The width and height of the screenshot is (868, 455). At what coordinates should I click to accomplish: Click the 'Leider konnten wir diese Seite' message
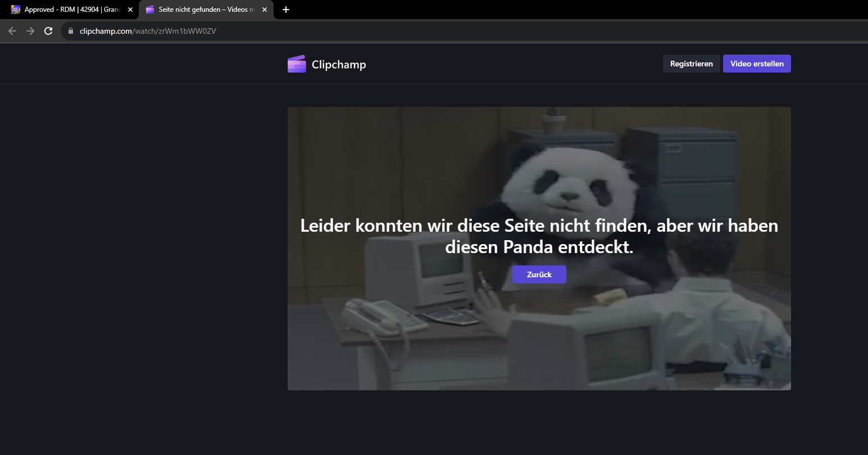pyautogui.click(x=539, y=236)
